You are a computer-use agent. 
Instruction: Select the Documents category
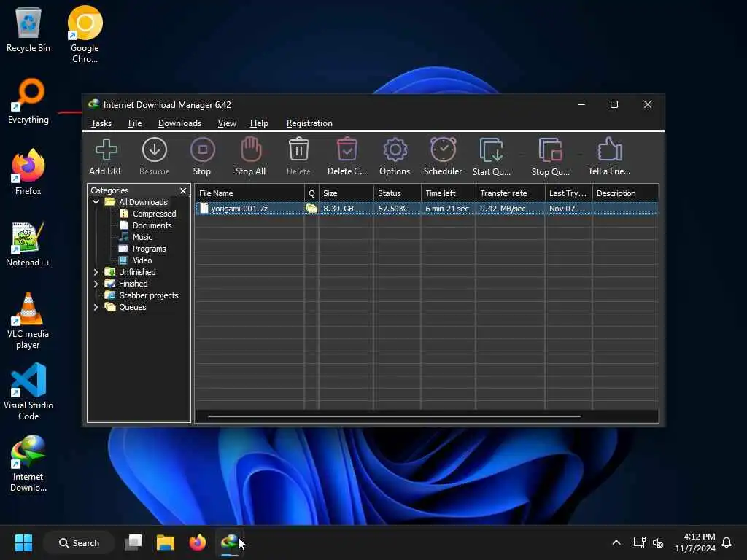point(152,225)
